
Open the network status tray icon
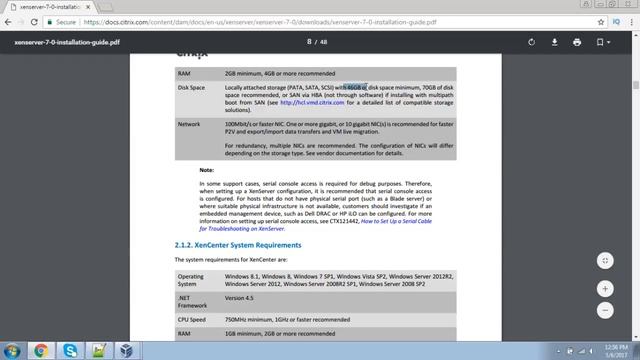582,351
